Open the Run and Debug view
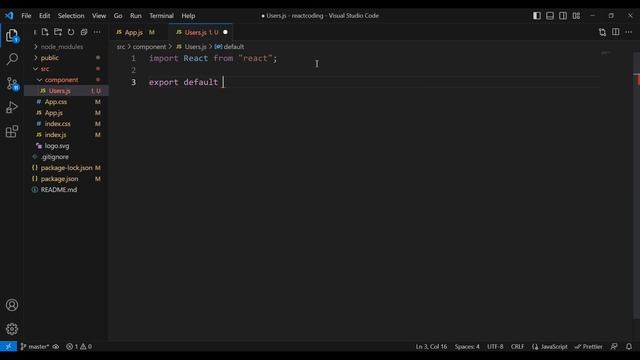Screen dimensions: 640x360 click(12, 107)
